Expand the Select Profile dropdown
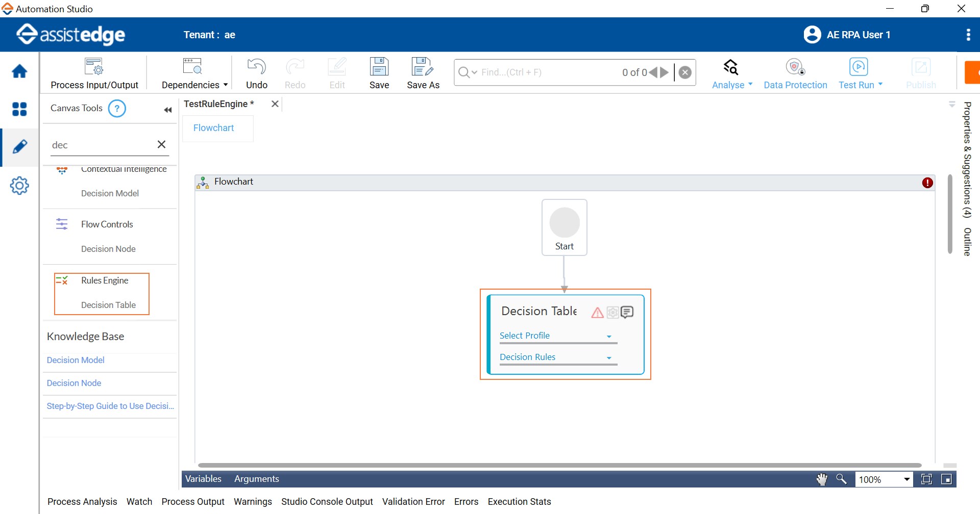Screen dimensions: 980x514 [x=609, y=337]
